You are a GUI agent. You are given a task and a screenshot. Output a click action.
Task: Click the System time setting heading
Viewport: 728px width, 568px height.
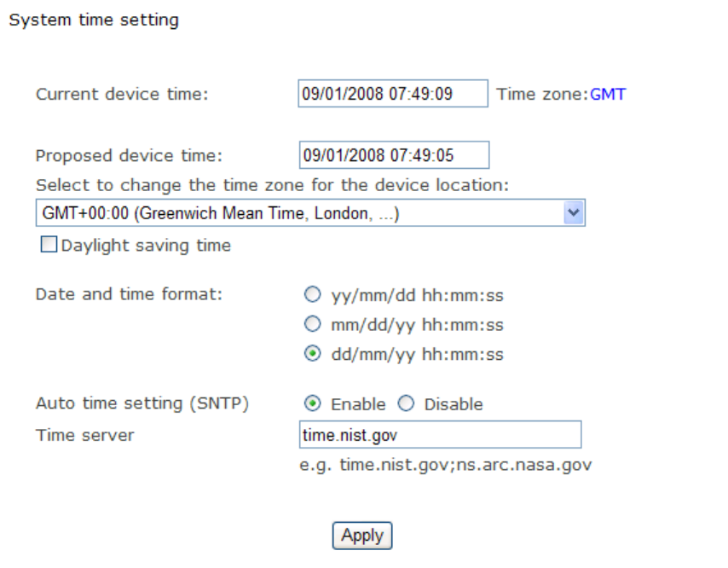pyautogui.click(x=94, y=20)
